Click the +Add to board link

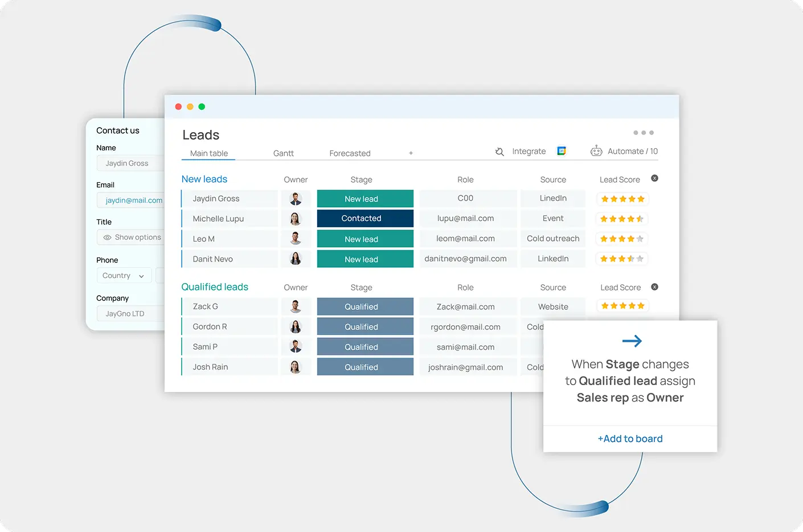coord(630,439)
